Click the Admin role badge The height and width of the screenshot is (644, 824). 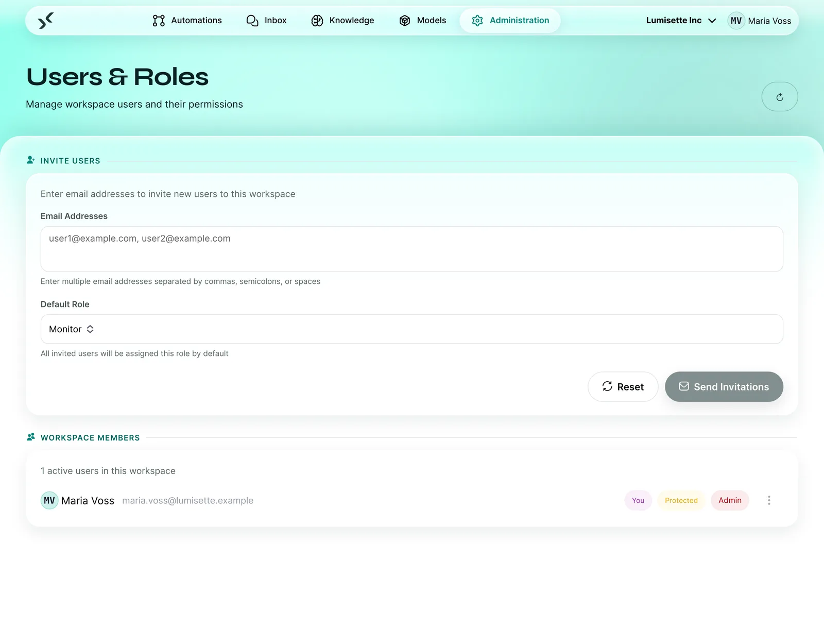[730, 500]
